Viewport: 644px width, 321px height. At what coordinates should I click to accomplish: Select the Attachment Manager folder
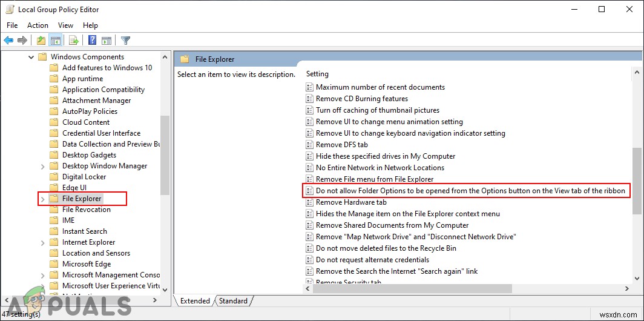pyautogui.click(x=96, y=101)
